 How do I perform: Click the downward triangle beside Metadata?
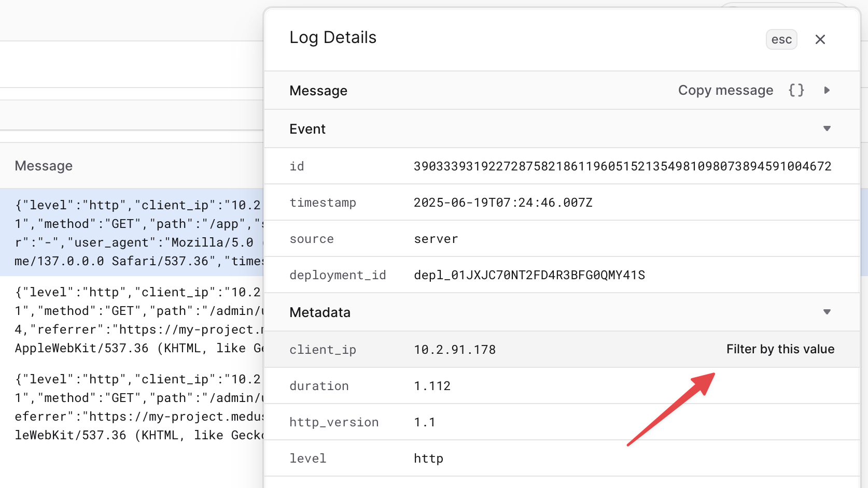827,312
